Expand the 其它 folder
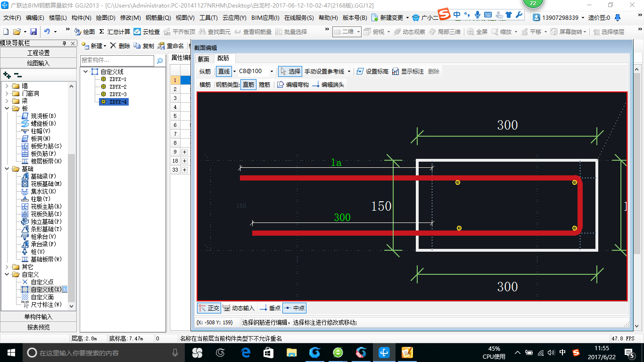The height and width of the screenshot is (362, 644). (7, 267)
